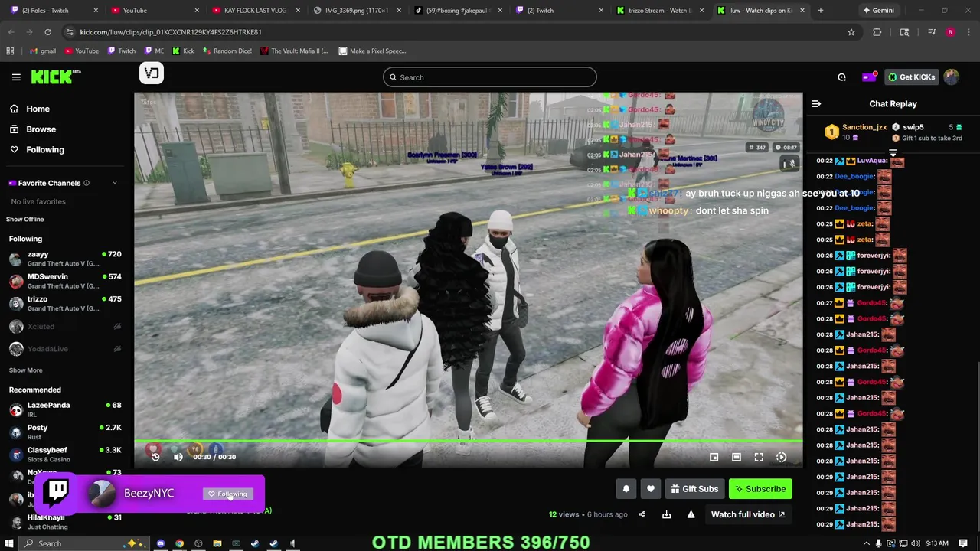Mute the clip with the speaker icon
This screenshot has width=980, height=551.
coord(178,457)
